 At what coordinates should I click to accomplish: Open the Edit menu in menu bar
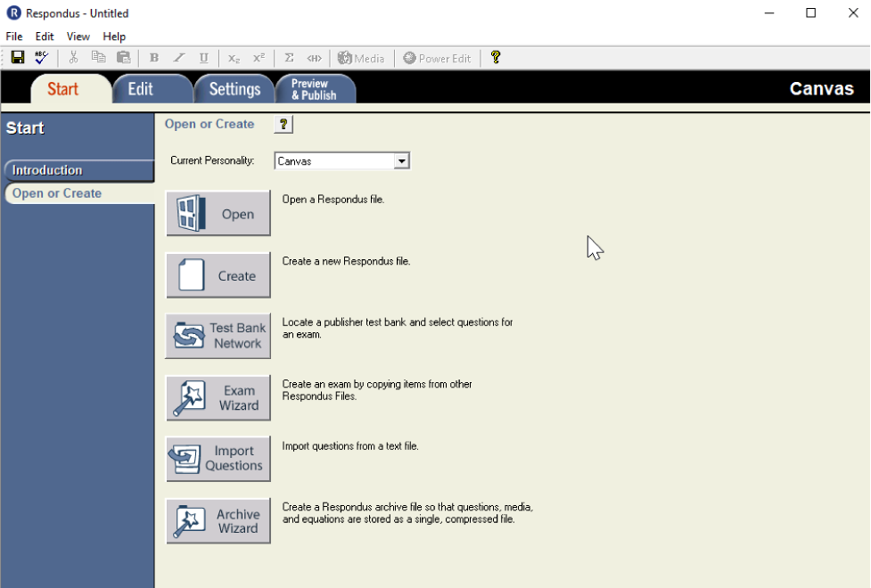(x=45, y=37)
